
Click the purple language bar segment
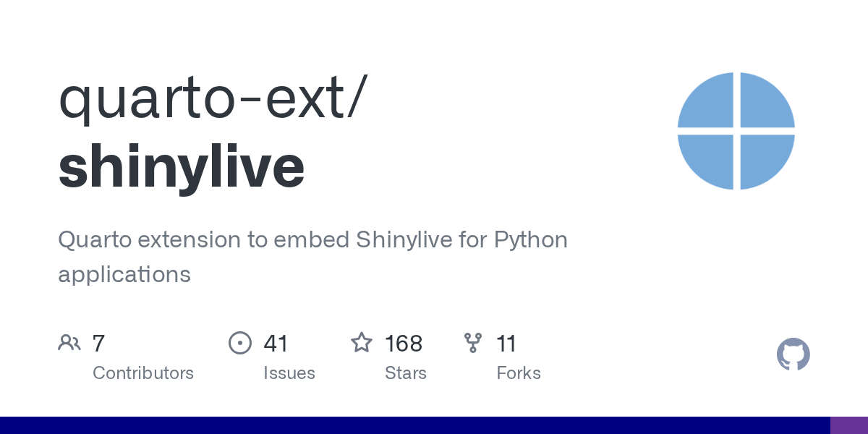pos(848,425)
